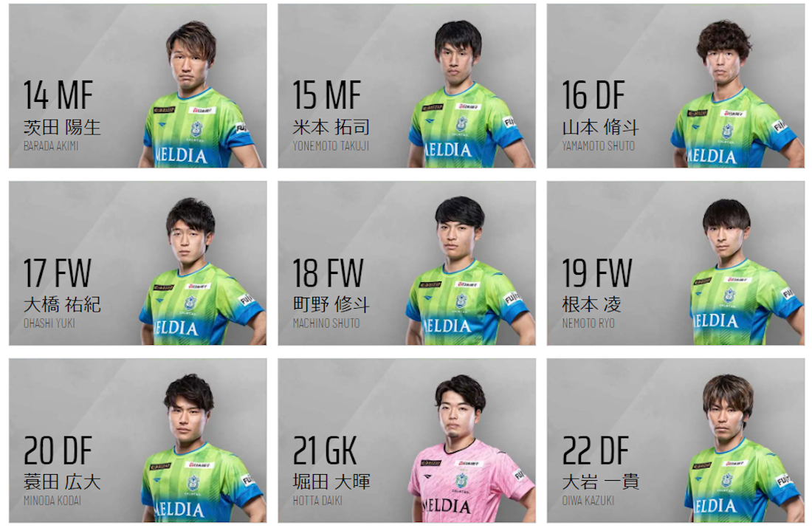Screen dimensions: 812x531
Task: Click the name text BARADA AKIMI
Action: click(x=51, y=146)
